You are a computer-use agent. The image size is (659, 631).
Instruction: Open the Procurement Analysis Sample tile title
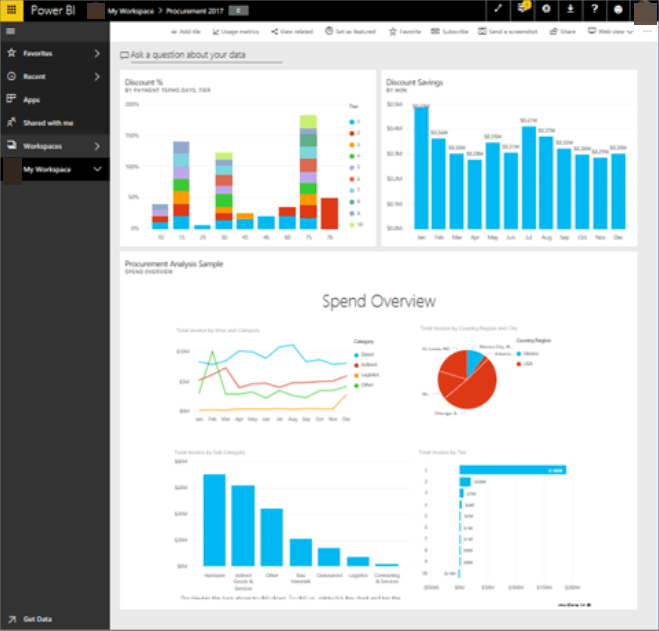pyautogui.click(x=174, y=264)
